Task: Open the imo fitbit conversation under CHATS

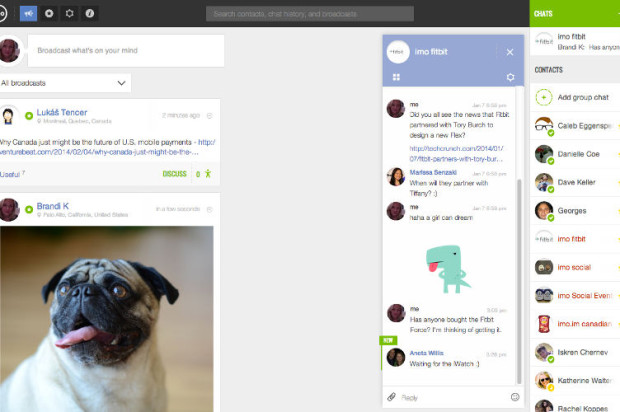Action: click(575, 41)
